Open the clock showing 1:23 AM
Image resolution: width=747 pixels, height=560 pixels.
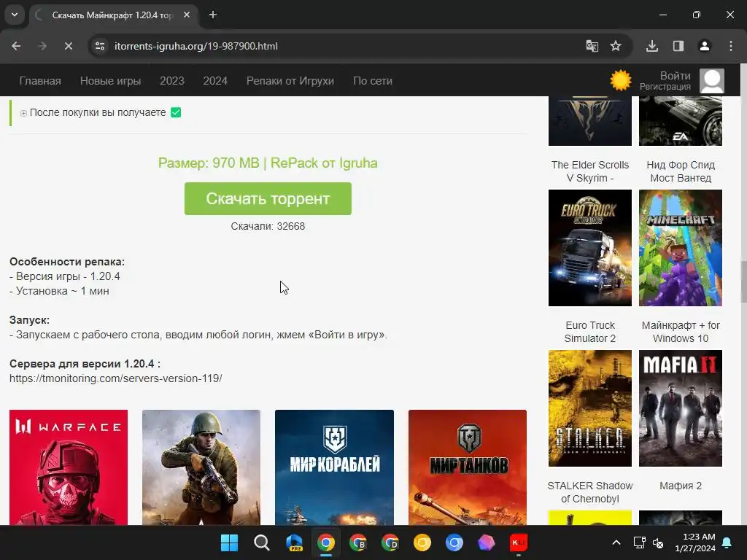pos(695,542)
